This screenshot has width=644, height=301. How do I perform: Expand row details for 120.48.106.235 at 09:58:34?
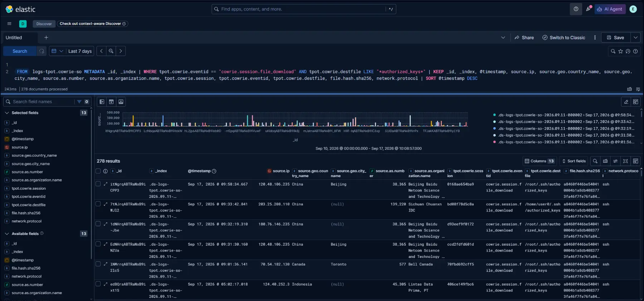(x=106, y=184)
